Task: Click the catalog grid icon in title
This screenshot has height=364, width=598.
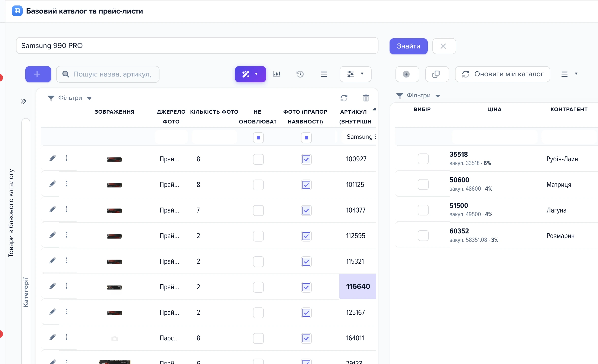Action: (17, 11)
